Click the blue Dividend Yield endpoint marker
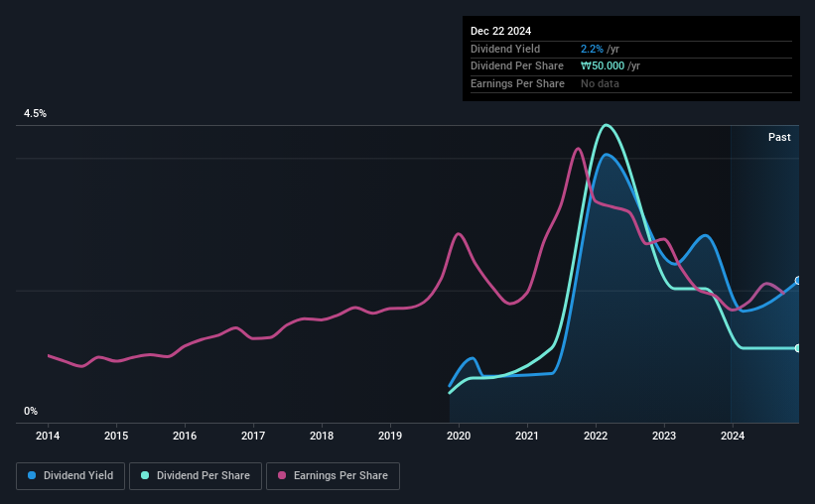The width and height of the screenshot is (815, 504). (x=798, y=281)
